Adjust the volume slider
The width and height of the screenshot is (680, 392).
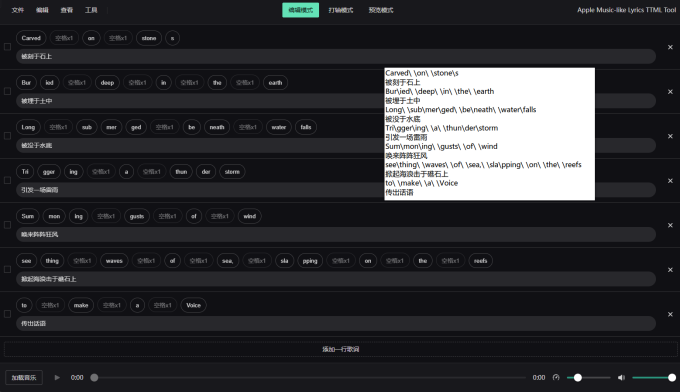tap(654, 378)
